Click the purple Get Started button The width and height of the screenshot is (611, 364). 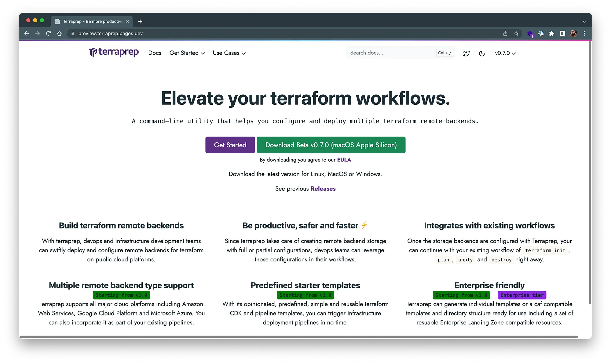click(x=230, y=145)
